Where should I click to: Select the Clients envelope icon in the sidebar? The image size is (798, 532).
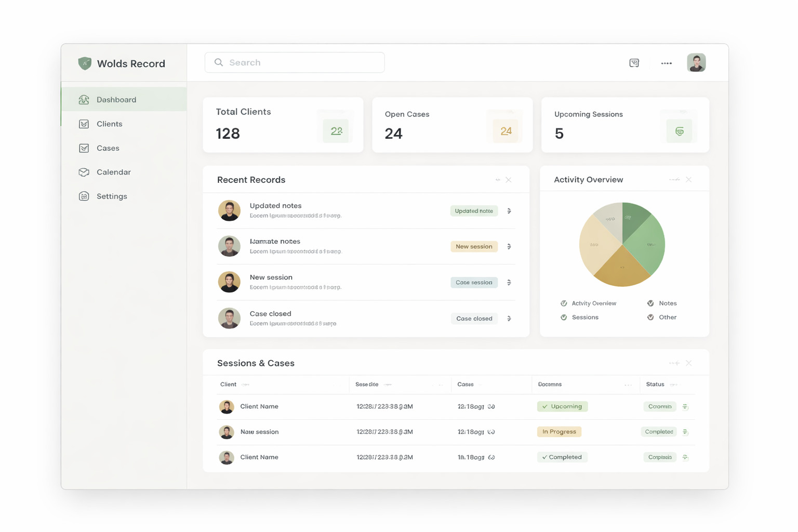coord(84,124)
